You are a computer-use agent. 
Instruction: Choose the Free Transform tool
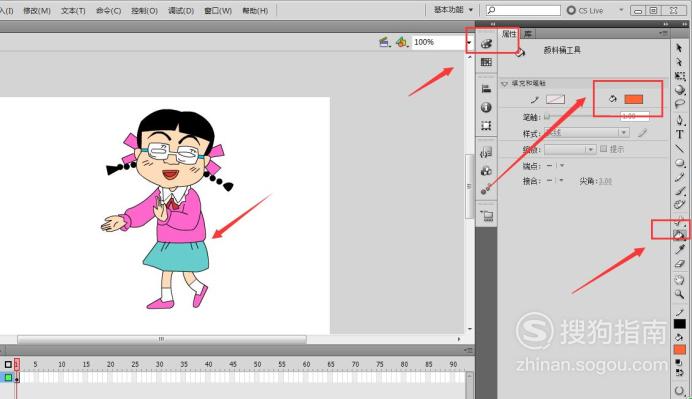tap(680, 76)
